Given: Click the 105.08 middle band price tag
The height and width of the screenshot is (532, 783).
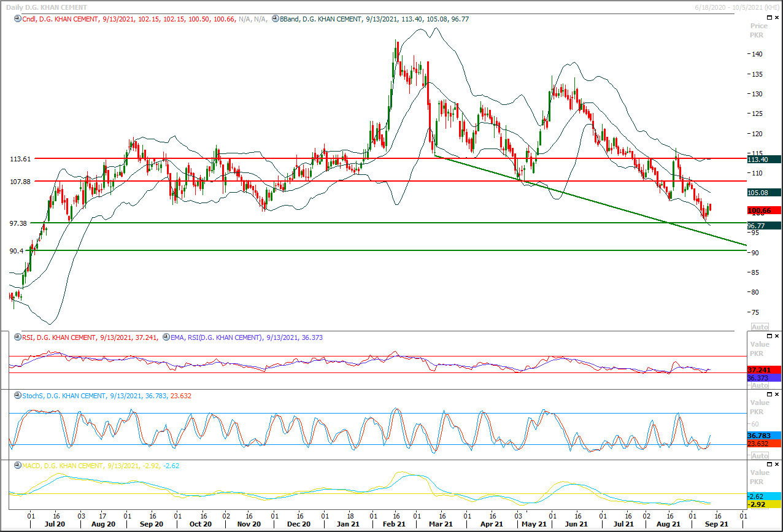Looking at the screenshot, I should 764,193.
